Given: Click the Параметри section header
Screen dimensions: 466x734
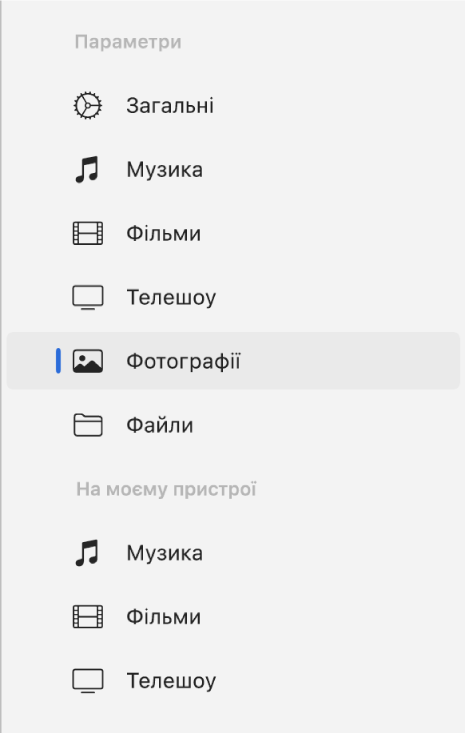Looking at the screenshot, I should point(128,42).
